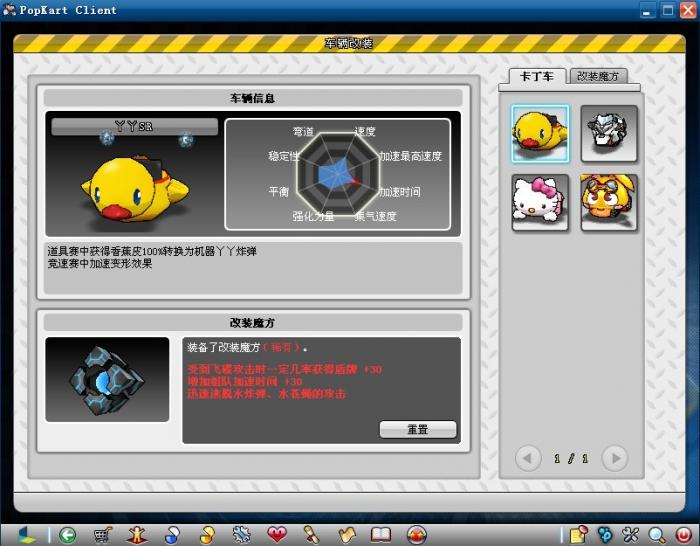Minimize the PopKart Client window
Viewport: 700px width, 546px height.
[x=646, y=10]
